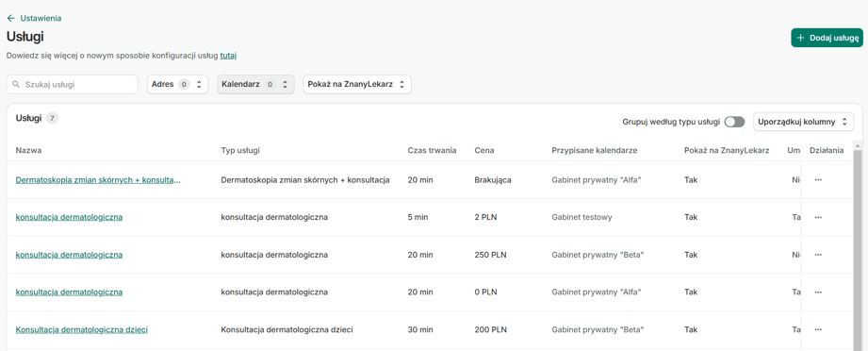The width and height of the screenshot is (868, 351).
Task: Click the Nazwa column header
Action: point(29,150)
